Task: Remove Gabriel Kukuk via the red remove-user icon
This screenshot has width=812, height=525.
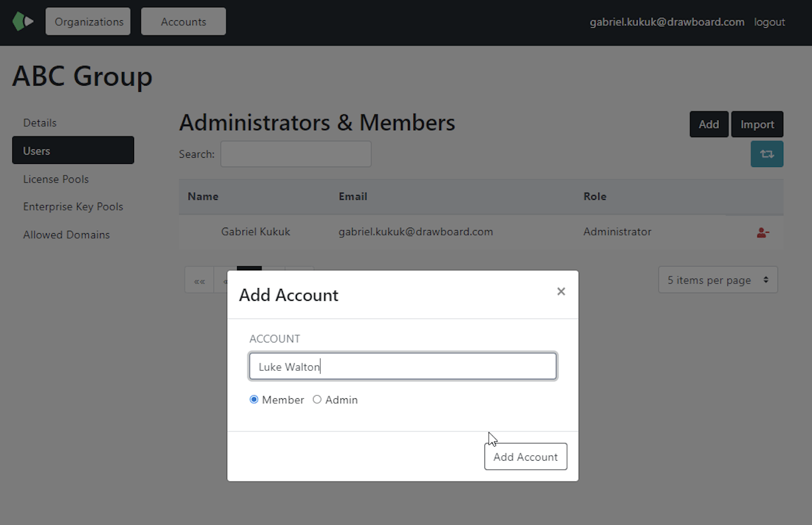Action: (762, 232)
